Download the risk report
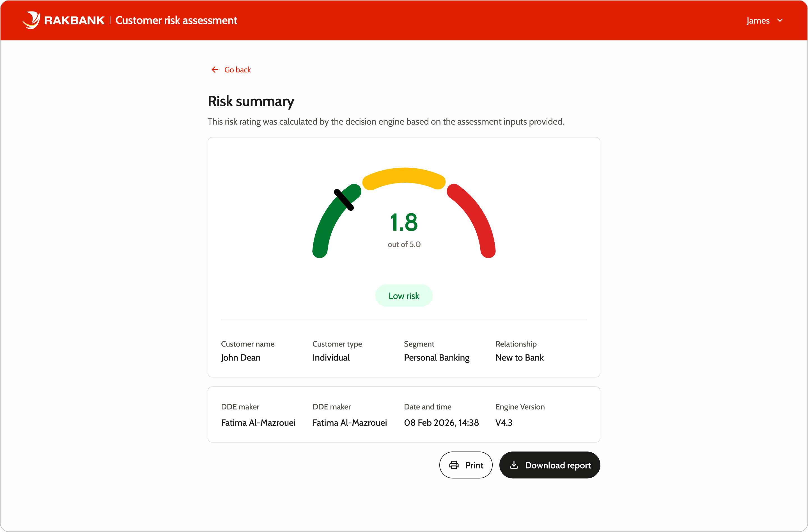This screenshot has width=808, height=532. click(x=550, y=465)
